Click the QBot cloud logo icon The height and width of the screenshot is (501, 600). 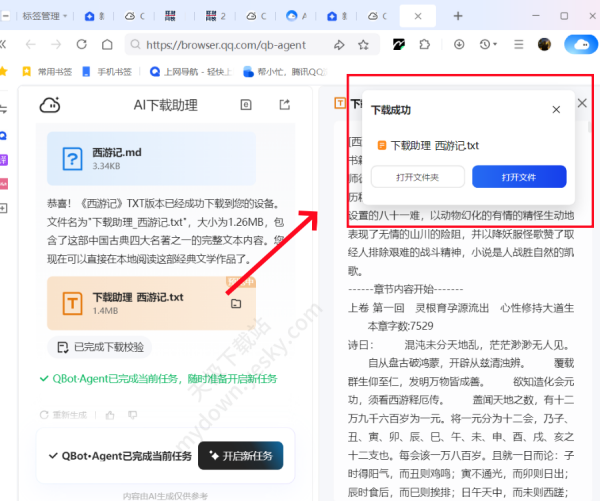50,105
